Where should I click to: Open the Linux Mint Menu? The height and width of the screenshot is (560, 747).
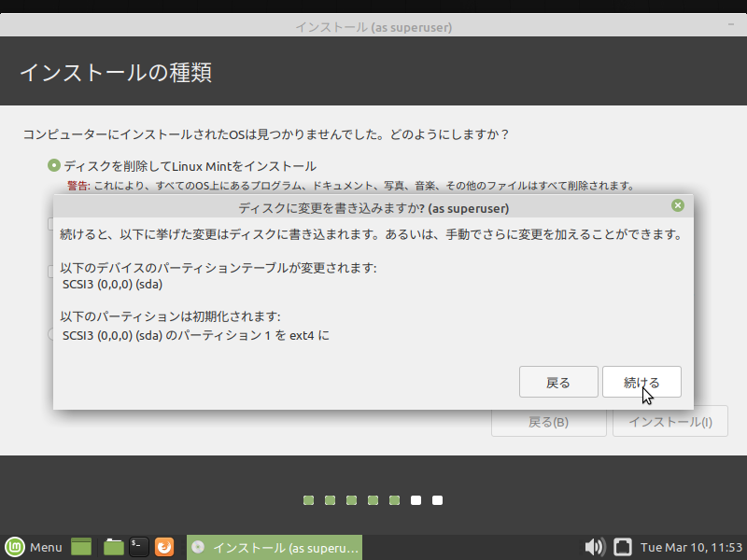(x=34, y=548)
